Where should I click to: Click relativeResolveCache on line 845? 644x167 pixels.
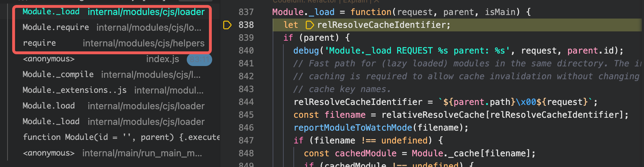click(433, 115)
